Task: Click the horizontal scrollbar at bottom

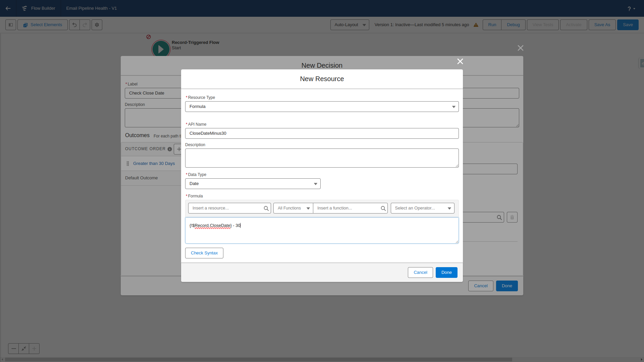Action: 258,359
